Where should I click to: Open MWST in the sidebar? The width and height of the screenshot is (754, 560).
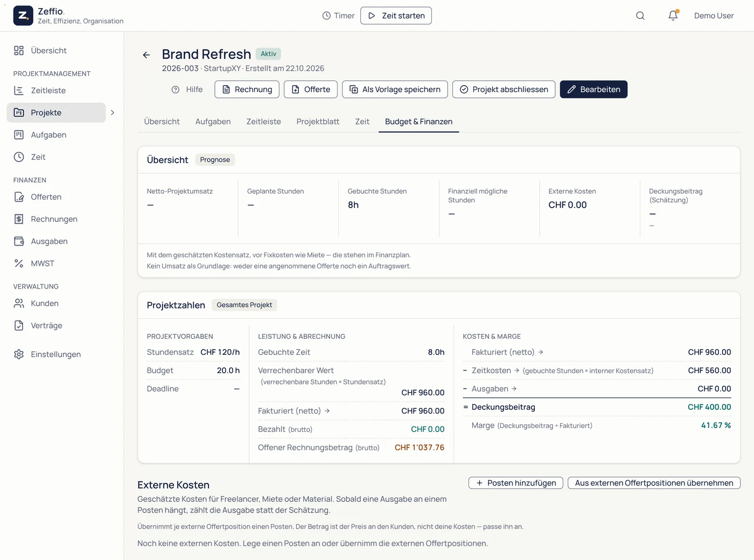coord(57,263)
